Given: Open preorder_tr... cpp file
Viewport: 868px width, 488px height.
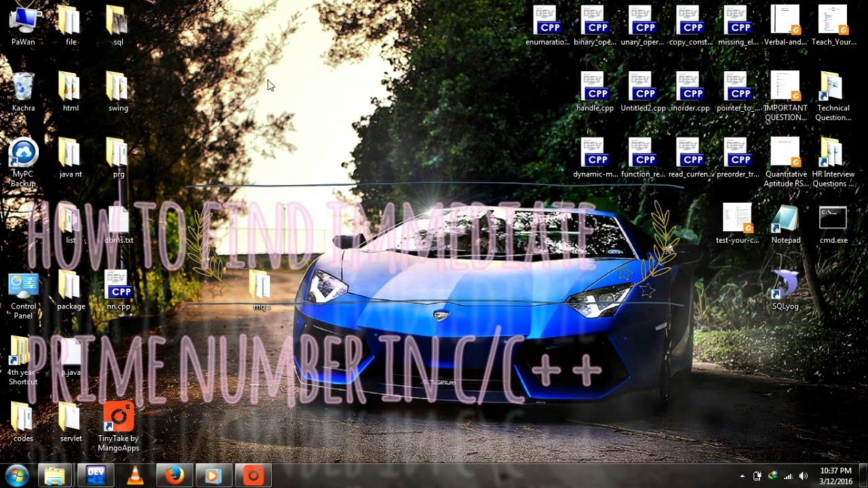Looking at the screenshot, I should [738, 157].
